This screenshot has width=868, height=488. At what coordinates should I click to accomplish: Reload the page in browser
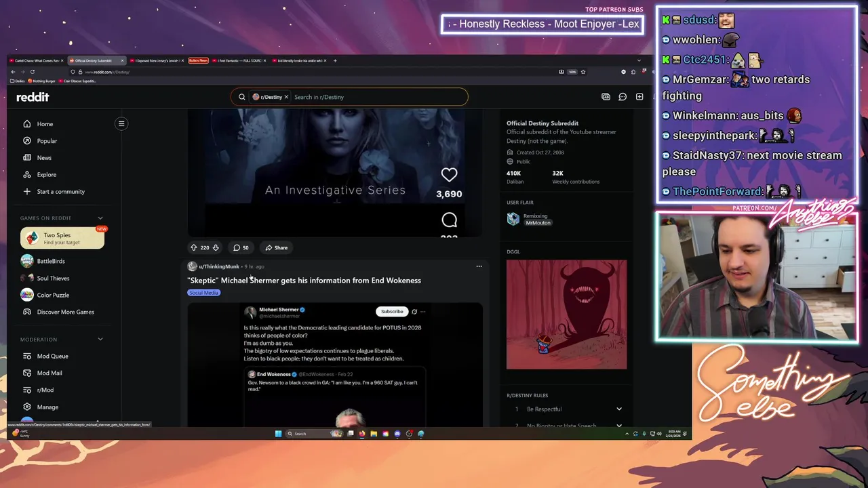point(32,72)
